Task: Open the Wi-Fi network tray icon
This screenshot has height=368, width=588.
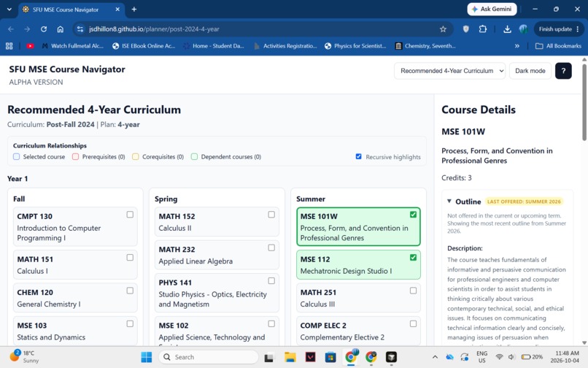Action: click(x=499, y=357)
